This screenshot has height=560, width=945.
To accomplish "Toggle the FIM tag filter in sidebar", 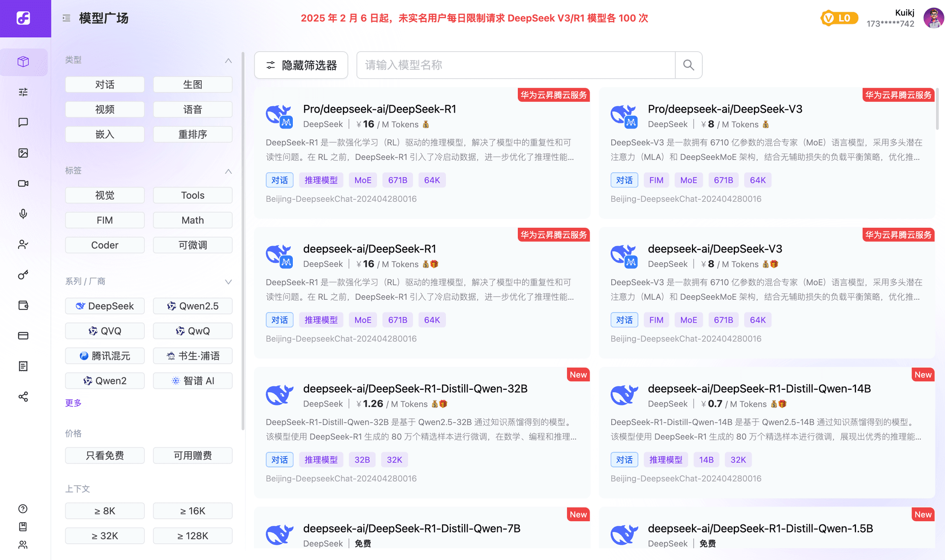I will click(x=105, y=220).
